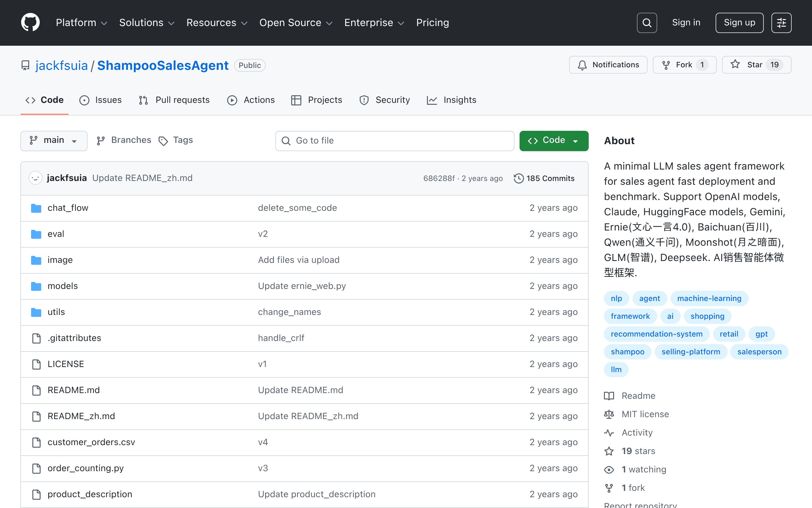This screenshot has height=508, width=812.
Task: Click the search magnifier icon in header
Action: pos(646,23)
